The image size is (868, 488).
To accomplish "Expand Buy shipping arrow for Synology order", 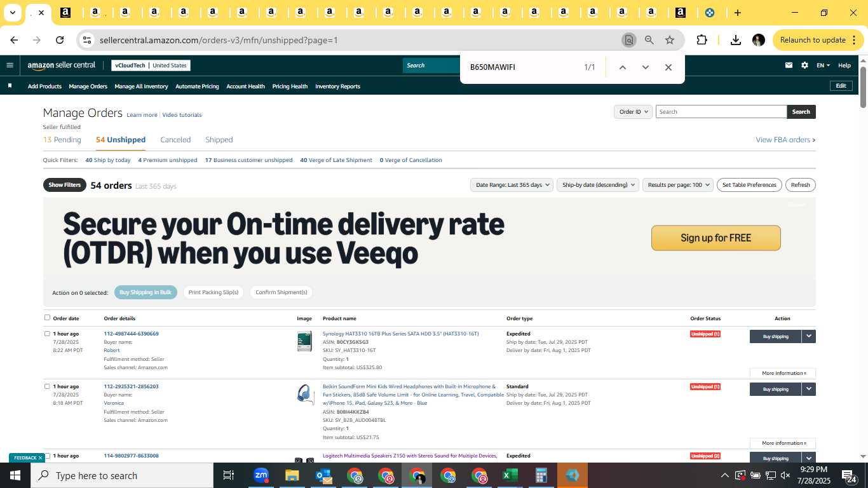I will 808,336.
